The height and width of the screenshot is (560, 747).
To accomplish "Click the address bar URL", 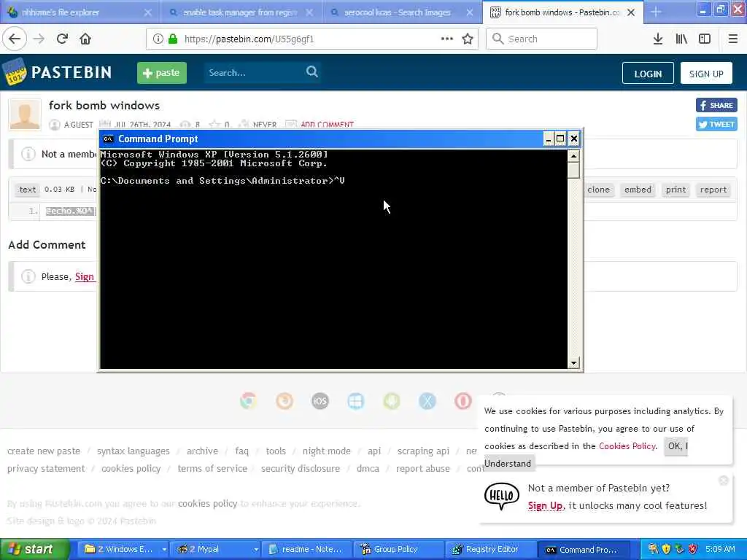I will 249,39.
